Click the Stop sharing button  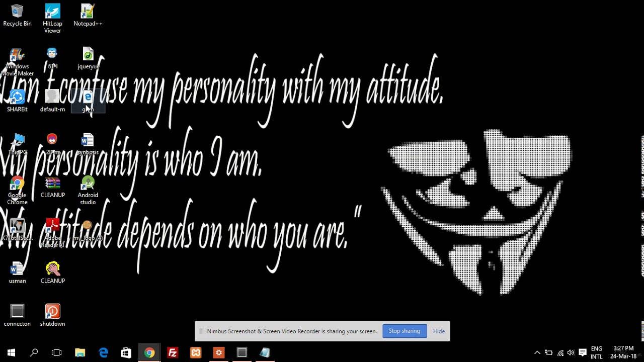tap(404, 331)
